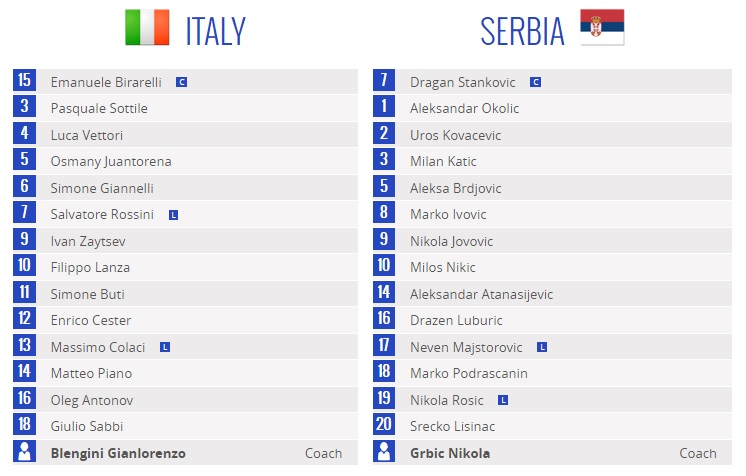Click the SERBIA team heading
Image resolution: width=746 pixels, height=476 pixels.
pos(522,31)
